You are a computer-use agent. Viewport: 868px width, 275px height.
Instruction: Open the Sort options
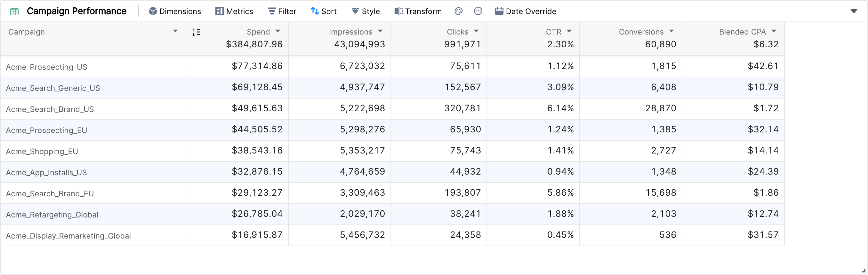click(324, 12)
